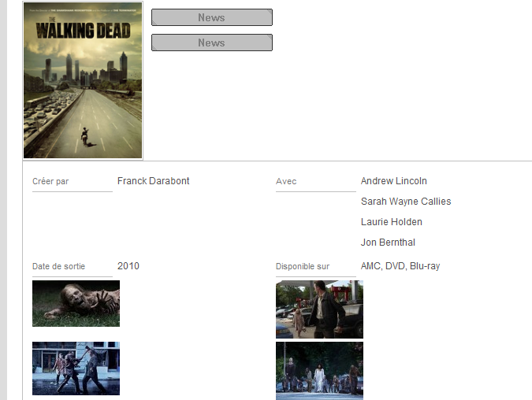Click the release year 2010
The height and width of the screenshot is (400, 532).
[128, 266]
